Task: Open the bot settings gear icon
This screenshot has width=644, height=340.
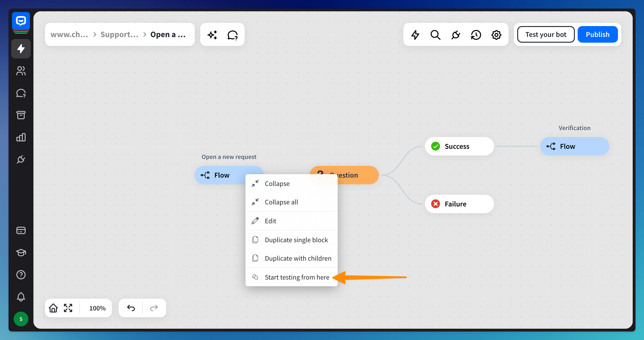Action: pos(496,35)
